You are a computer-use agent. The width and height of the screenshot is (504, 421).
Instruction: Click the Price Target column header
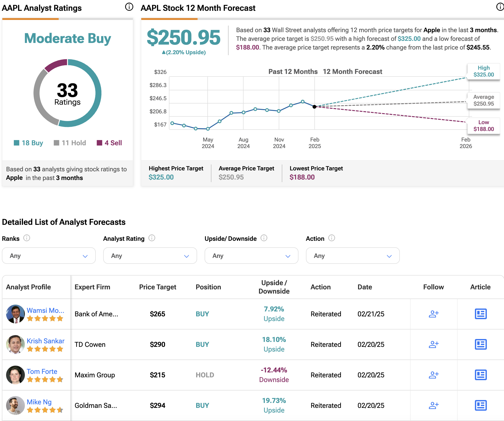[157, 287]
